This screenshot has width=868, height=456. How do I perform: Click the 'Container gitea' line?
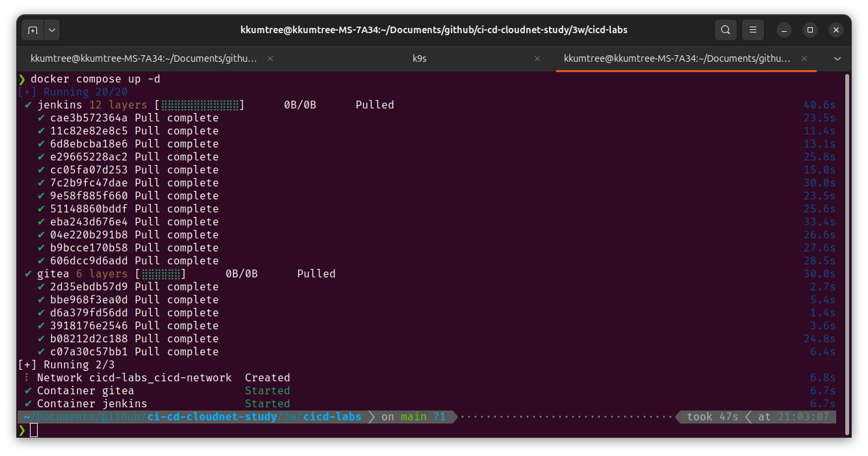tap(86, 391)
